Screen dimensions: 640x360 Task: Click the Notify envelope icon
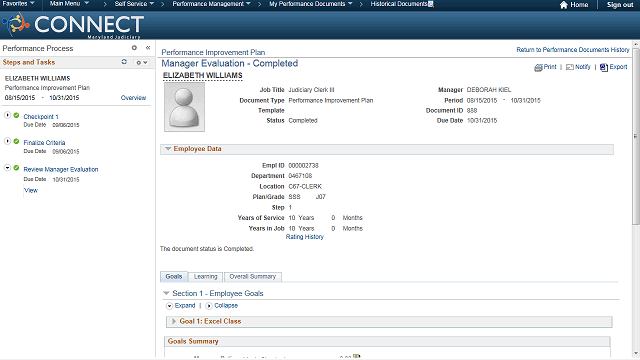pos(570,67)
